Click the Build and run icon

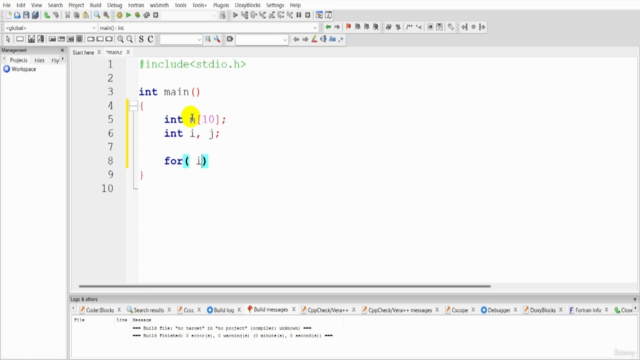coord(138,16)
